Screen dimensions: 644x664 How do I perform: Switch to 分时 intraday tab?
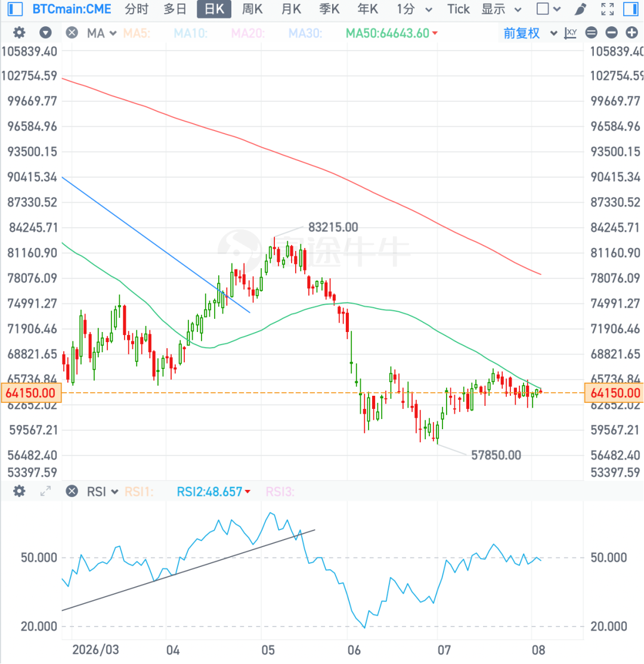(x=137, y=9)
